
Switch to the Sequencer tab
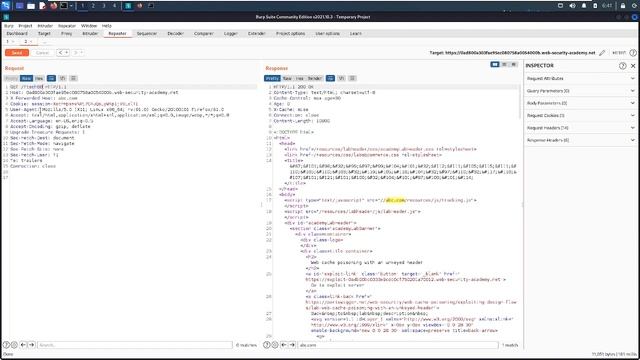147,33
